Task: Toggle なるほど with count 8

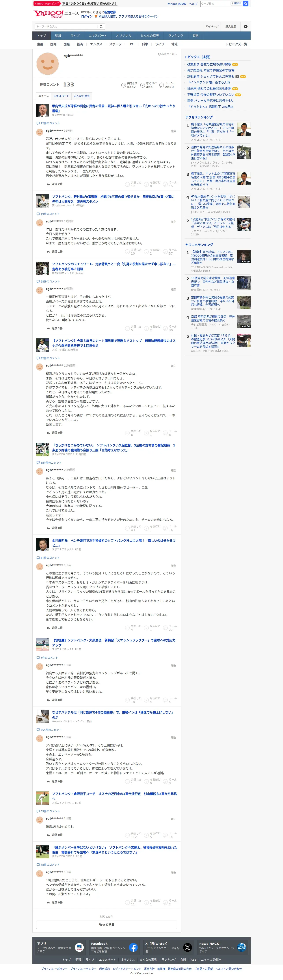Action: click(x=152, y=185)
